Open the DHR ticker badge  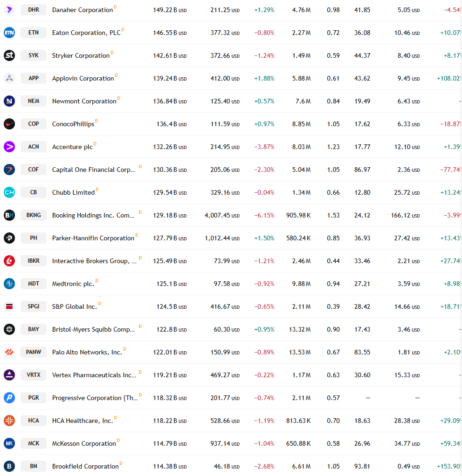34,10
